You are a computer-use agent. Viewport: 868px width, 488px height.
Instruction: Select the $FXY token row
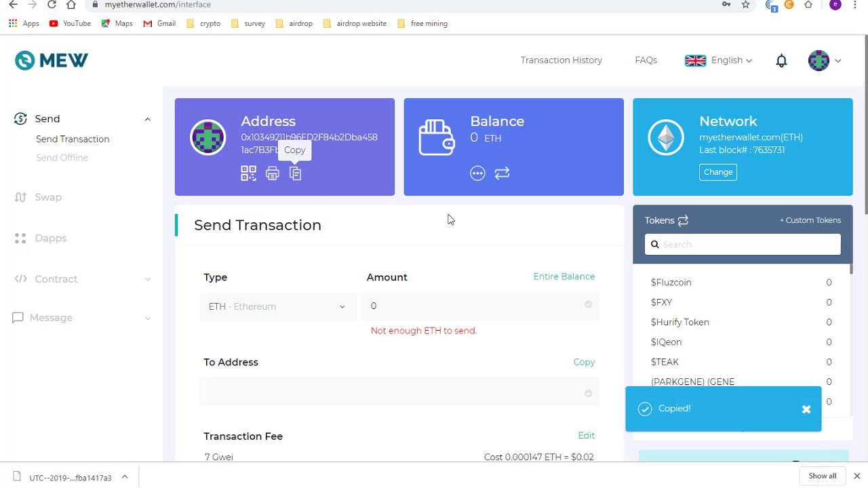coord(741,302)
